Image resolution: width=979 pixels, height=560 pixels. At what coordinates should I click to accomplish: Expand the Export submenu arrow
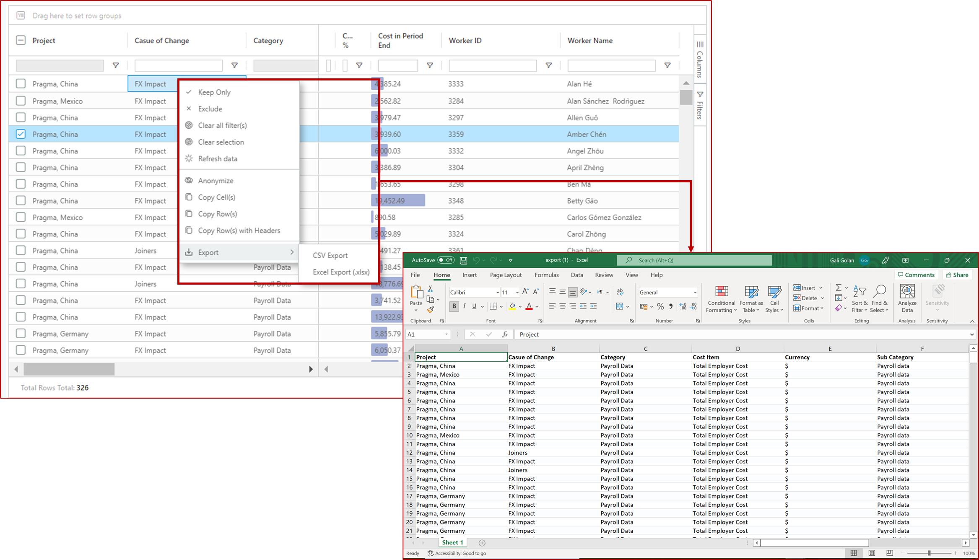pos(292,252)
